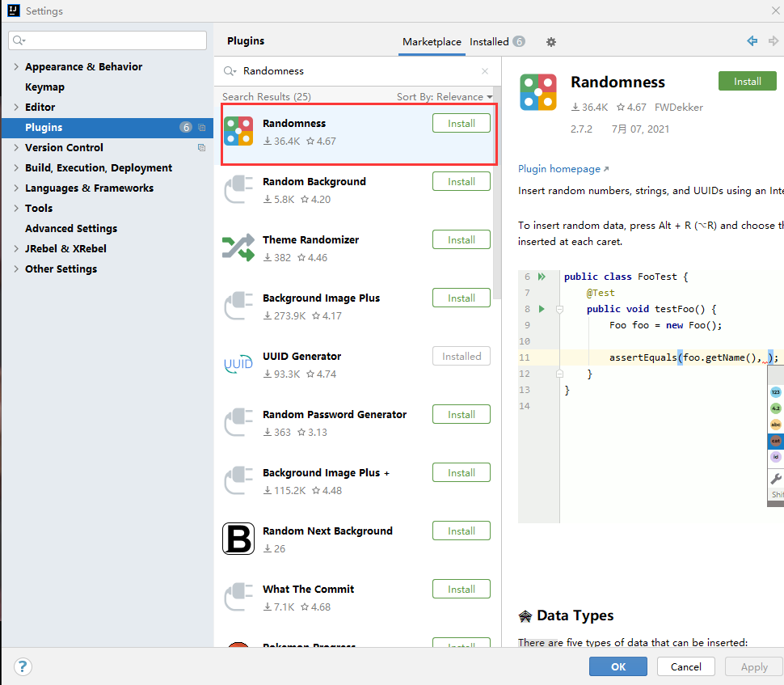
Task: Install the Theme Randomizer plugin
Action: [461, 239]
